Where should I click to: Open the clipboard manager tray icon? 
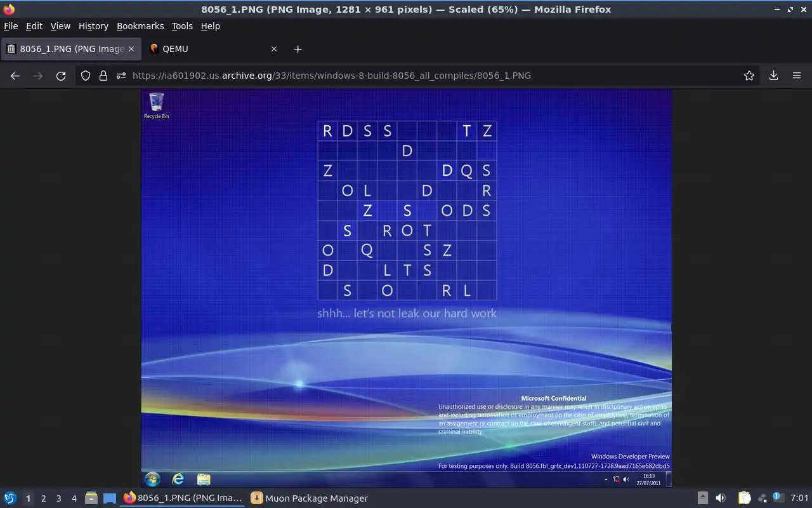[x=744, y=498]
